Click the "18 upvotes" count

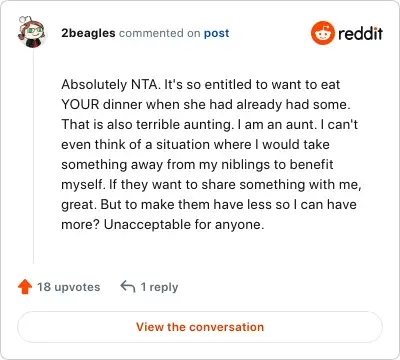coord(69,287)
